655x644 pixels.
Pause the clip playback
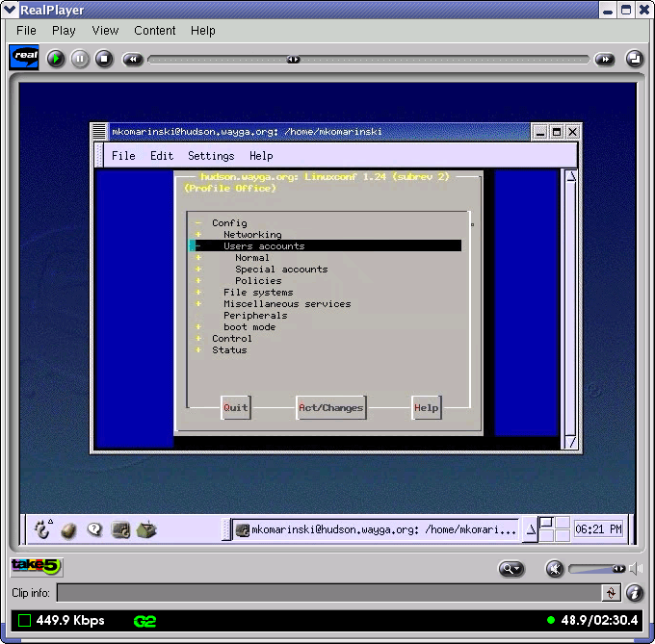(x=80, y=59)
